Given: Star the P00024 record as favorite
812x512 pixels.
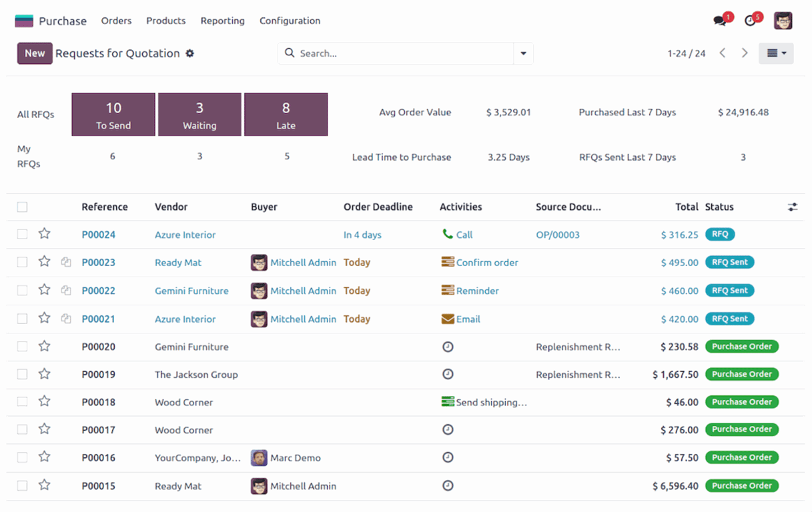Looking at the screenshot, I should pos(44,235).
